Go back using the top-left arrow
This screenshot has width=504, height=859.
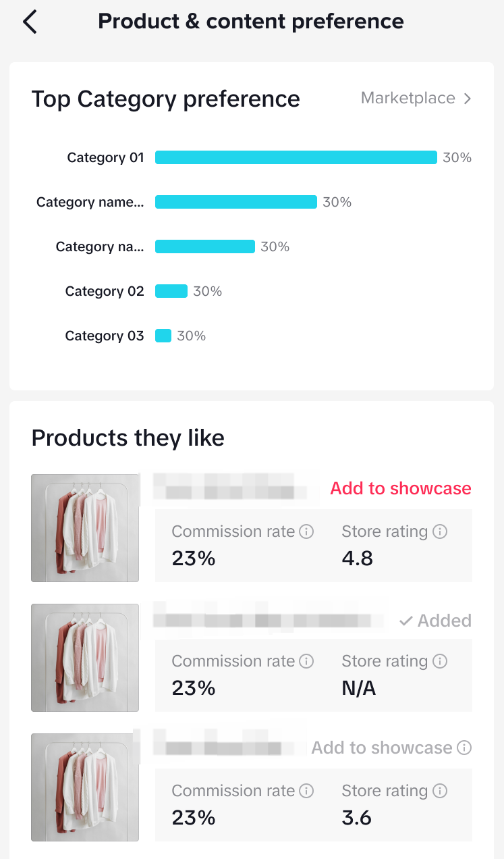[x=30, y=22]
